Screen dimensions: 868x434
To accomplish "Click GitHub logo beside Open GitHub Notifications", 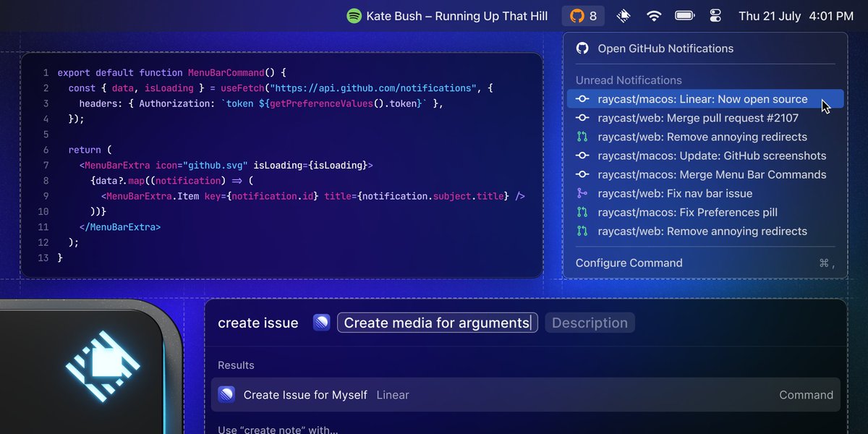I will coord(582,48).
